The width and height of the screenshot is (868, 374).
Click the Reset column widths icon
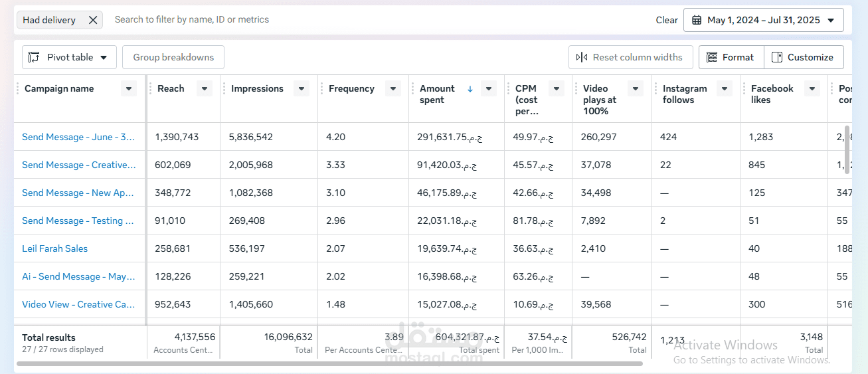(x=582, y=57)
